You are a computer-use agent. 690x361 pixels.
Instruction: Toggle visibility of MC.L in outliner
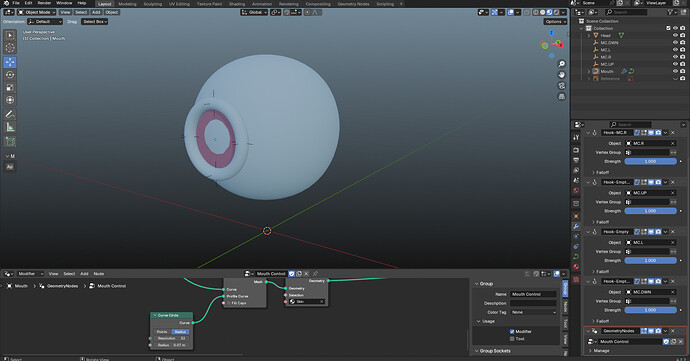coord(675,50)
